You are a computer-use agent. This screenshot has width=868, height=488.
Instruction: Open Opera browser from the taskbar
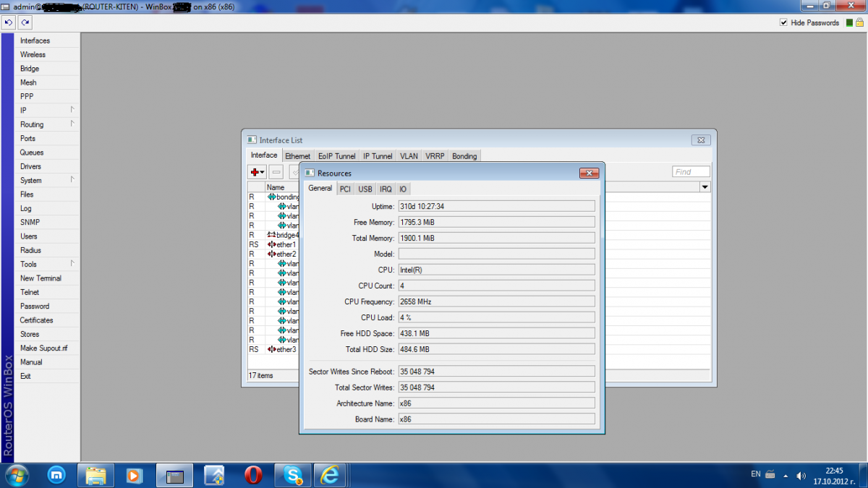(x=253, y=475)
